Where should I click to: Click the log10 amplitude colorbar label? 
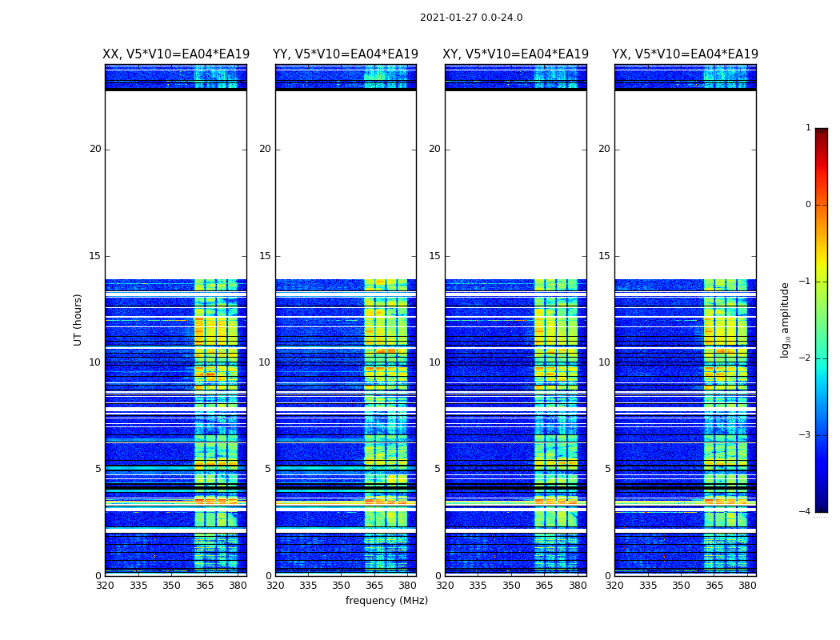point(785,320)
